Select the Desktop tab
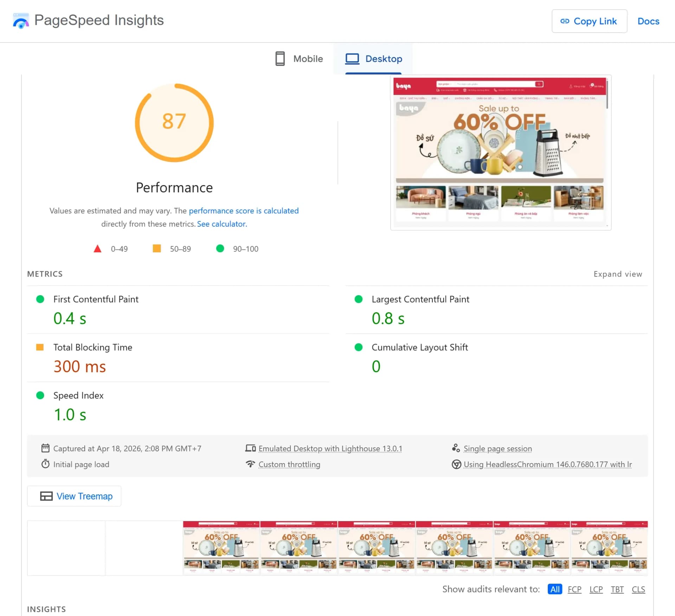 tap(373, 59)
